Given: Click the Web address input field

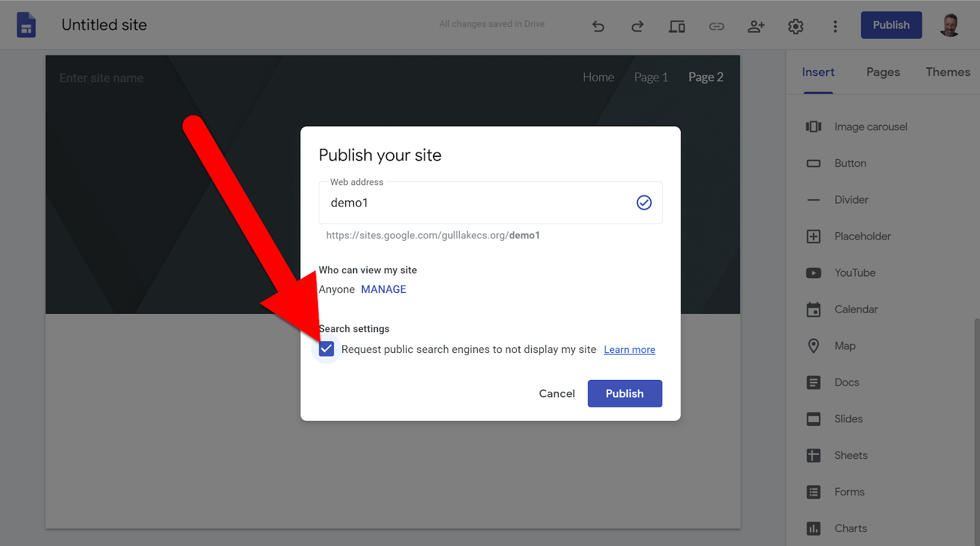Looking at the screenshot, I should [490, 203].
